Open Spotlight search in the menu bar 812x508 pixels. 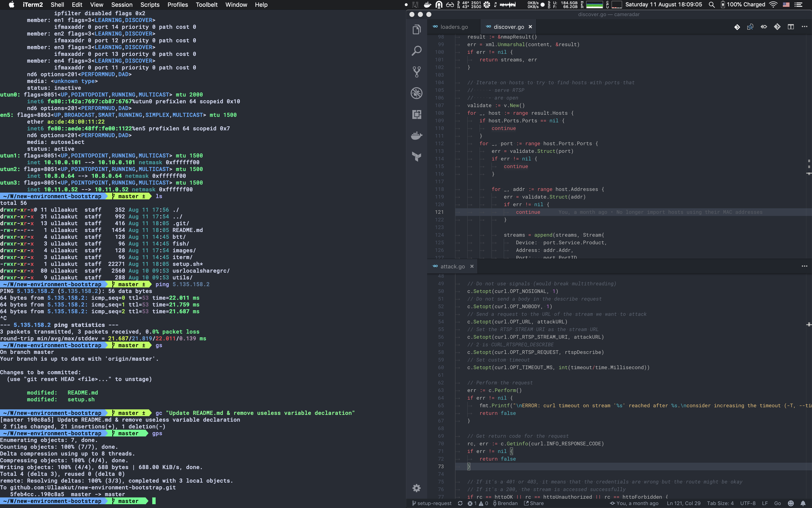711,5
